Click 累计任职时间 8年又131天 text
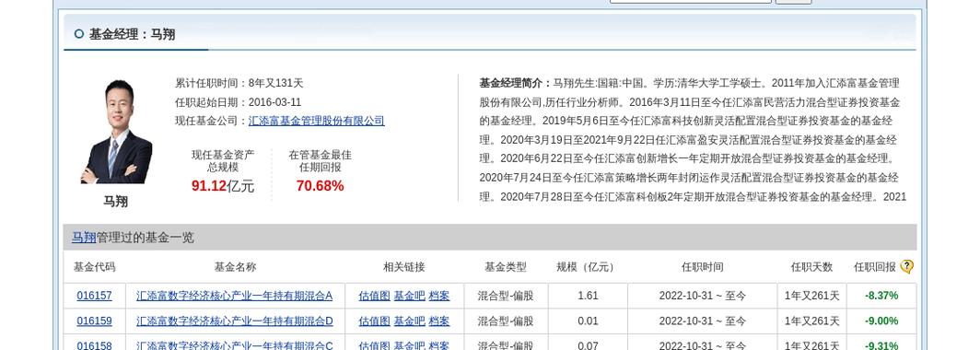The image size is (980, 350). [x=239, y=83]
